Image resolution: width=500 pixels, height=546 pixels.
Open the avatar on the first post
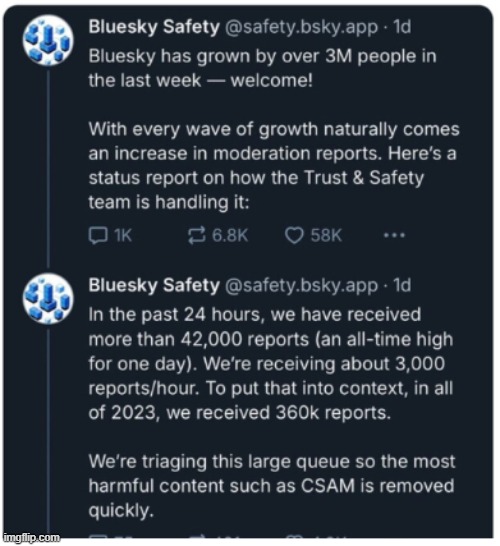(x=48, y=40)
